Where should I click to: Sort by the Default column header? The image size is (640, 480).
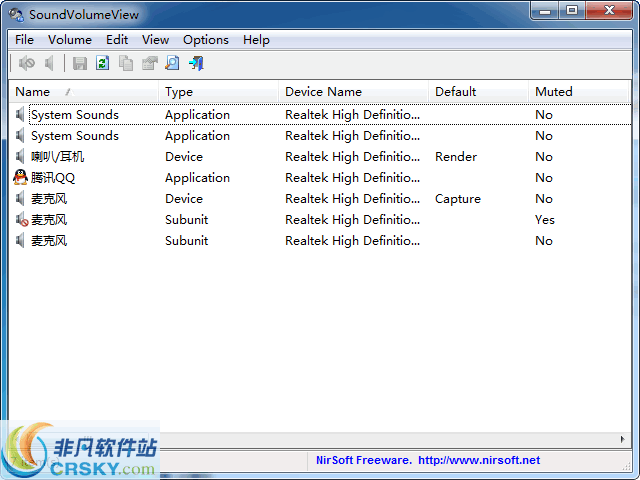pos(479,92)
